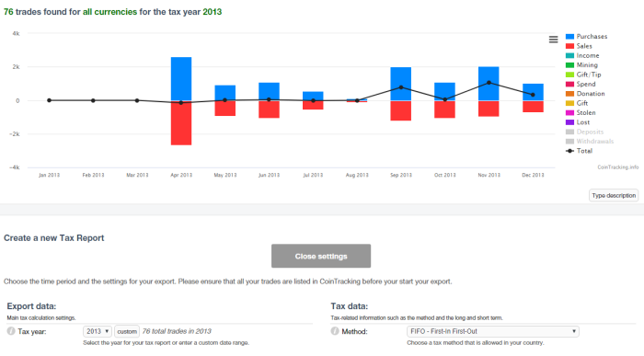Screen dimensions: 644x356
Task: Open the chart hamburger context menu
Action: click(x=553, y=40)
